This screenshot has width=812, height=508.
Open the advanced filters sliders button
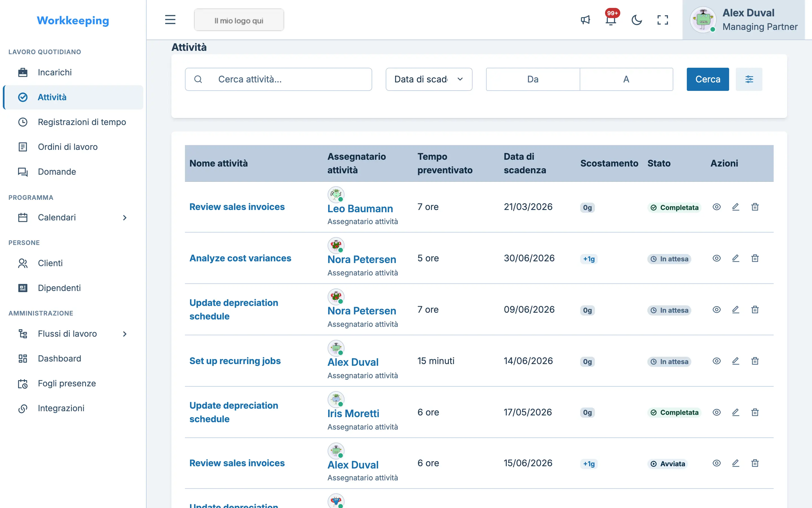749,79
